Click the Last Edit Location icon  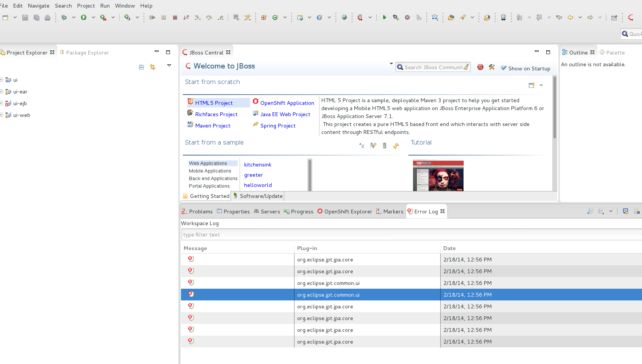559,17
